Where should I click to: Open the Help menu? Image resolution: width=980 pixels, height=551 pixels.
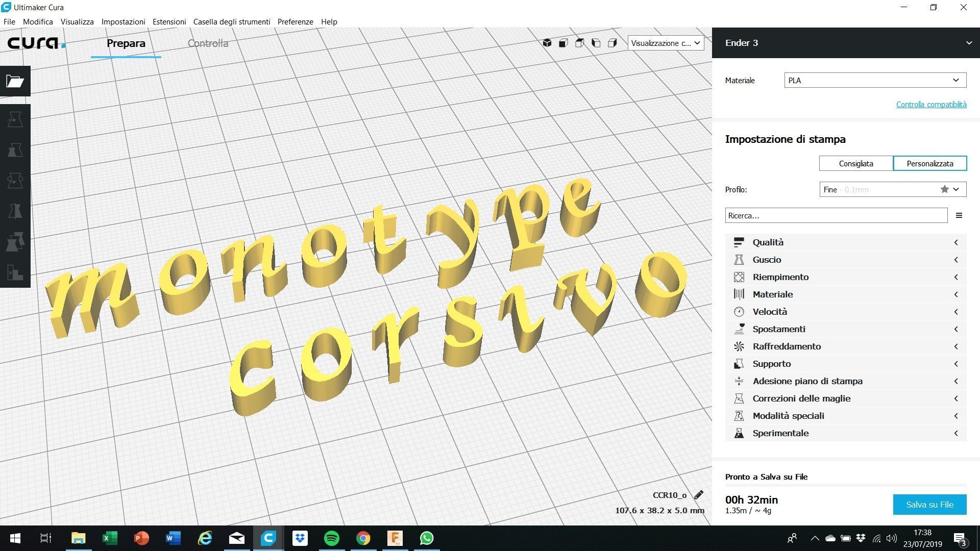329,21
